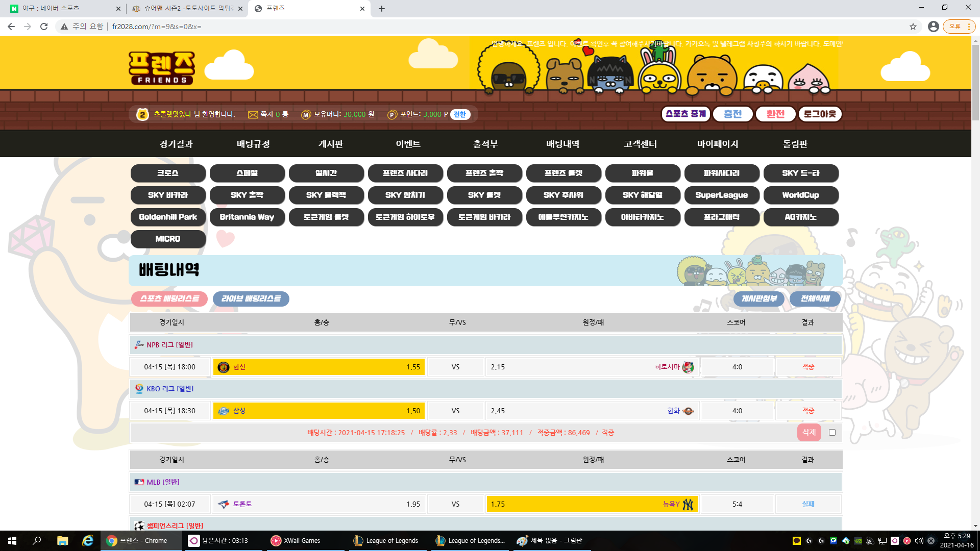This screenshot has width=980, height=551.
Task: Switch to 라이브 배팅리스트 tab
Action: point(251,299)
